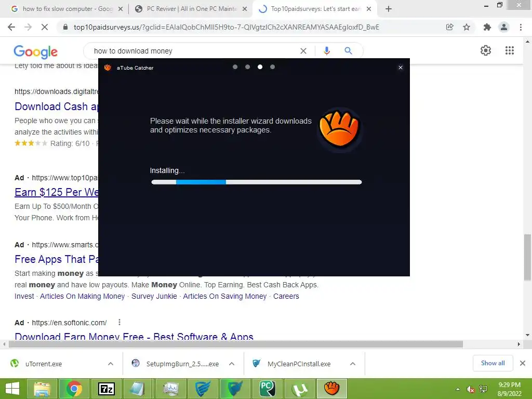Switch to Chrome in the taskbar
The height and width of the screenshot is (399, 532).
(74, 389)
